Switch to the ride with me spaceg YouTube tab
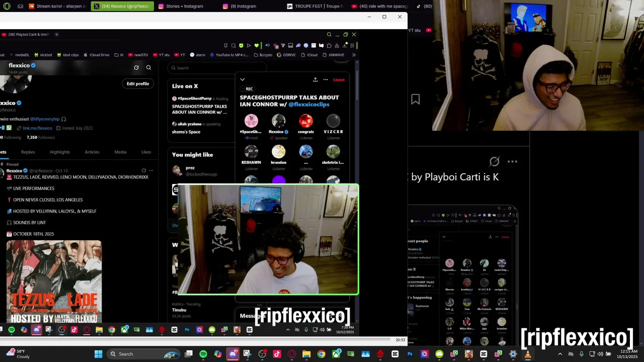Viewport: 644px width, 362px height. (x=381, y=6)
